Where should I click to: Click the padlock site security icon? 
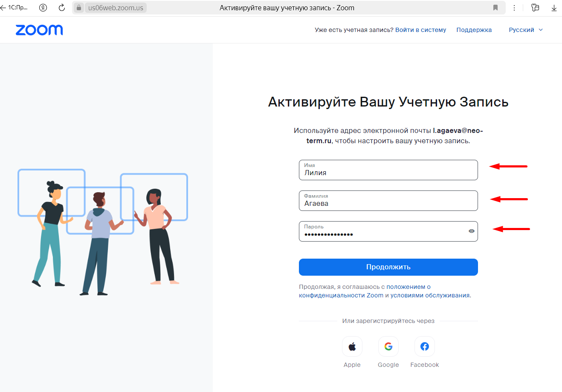coord(79,8)
